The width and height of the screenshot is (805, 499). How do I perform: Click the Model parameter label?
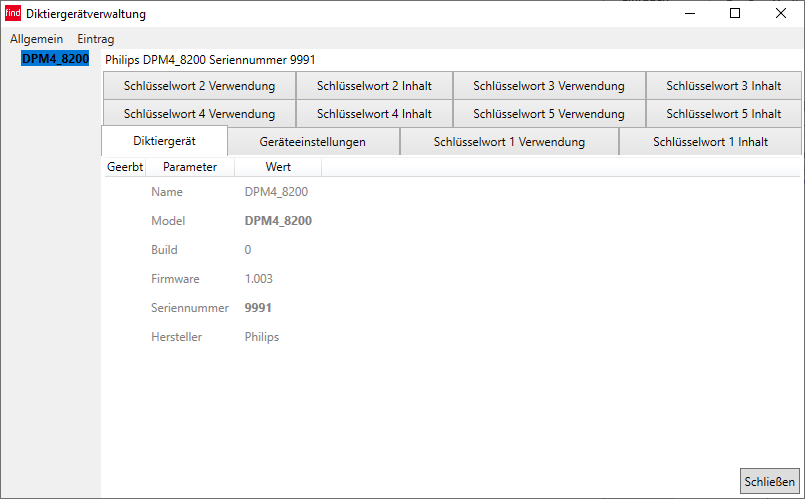point(168,221)
